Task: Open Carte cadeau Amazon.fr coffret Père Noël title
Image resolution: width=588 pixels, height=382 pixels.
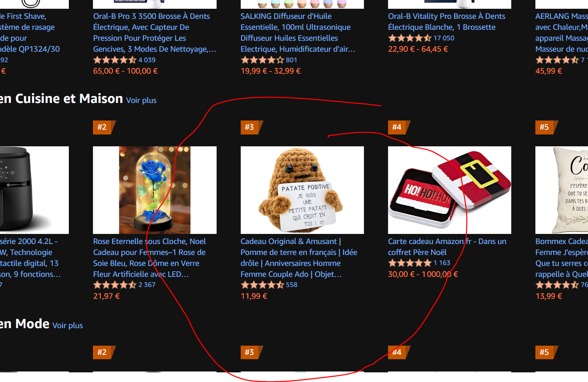Action: click(447, 247)
